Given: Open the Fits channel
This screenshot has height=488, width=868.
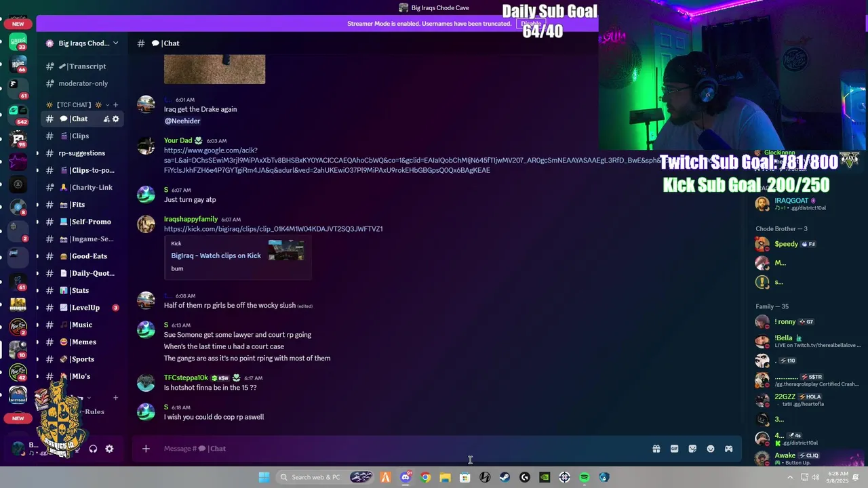Looking at the screenshot, I should (x=82, y=205).
